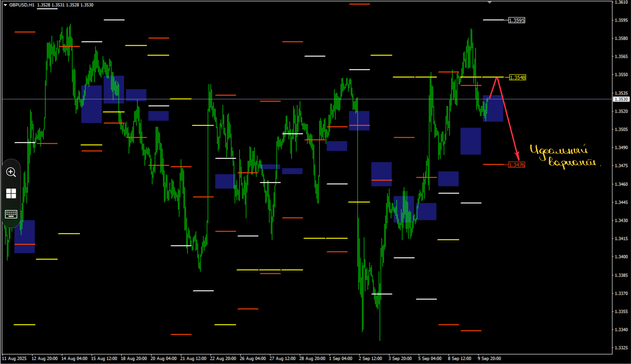This screenshot has height=364, width=632.
Task: Click the 2 Sep 12:00 time label
Action: (x=370, y=358)
